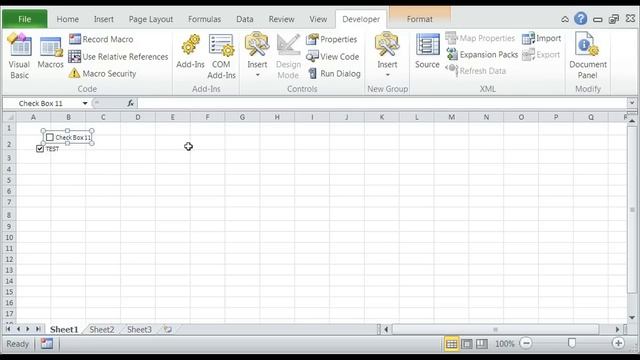Image resolution: width=640 pixels, height=360 pixels.
Task: Select row 5 header
Action: coord(9,180)
